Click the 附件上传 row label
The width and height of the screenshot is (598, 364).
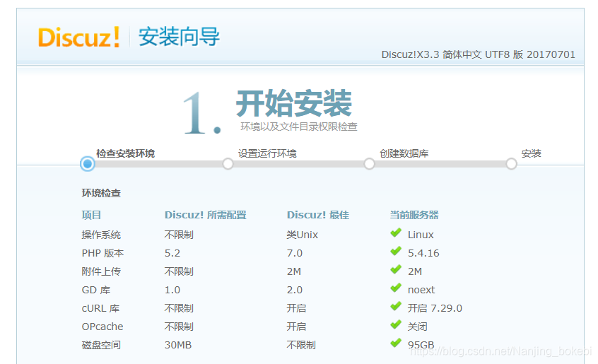(x=101, y=271)
